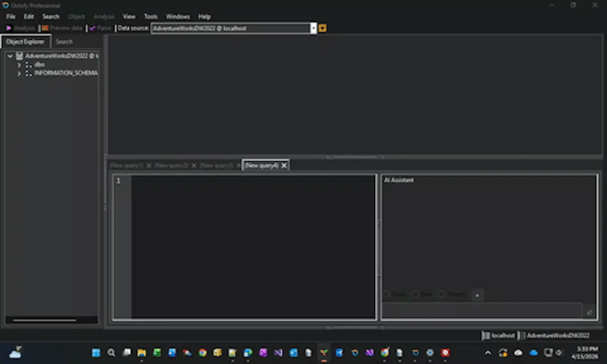The height and width of the screenshot is (364, 607).
Task: Open the Help menu
Action: [204, 16]
